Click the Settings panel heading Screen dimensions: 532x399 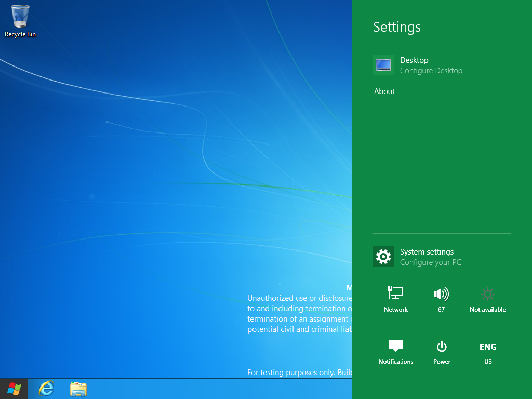(397, 27)
